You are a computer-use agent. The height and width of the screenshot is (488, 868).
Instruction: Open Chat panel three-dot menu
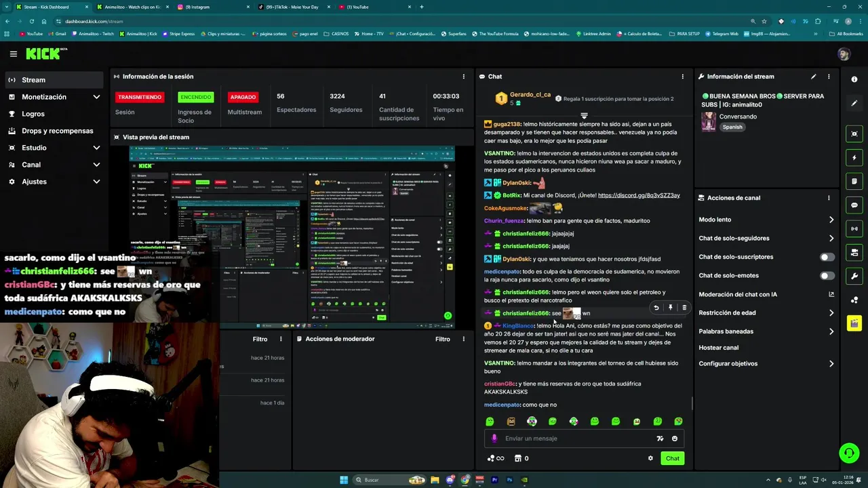pyautogui.click(x=683, y=77)
